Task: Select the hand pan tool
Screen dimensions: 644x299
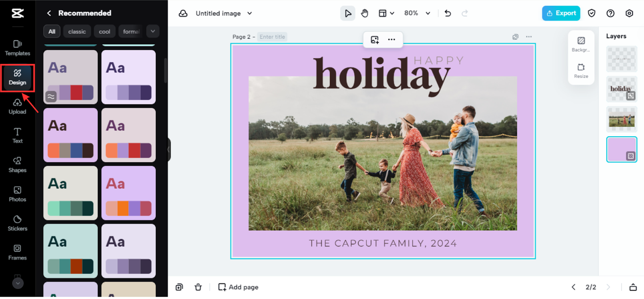Action: click(365, 14)
